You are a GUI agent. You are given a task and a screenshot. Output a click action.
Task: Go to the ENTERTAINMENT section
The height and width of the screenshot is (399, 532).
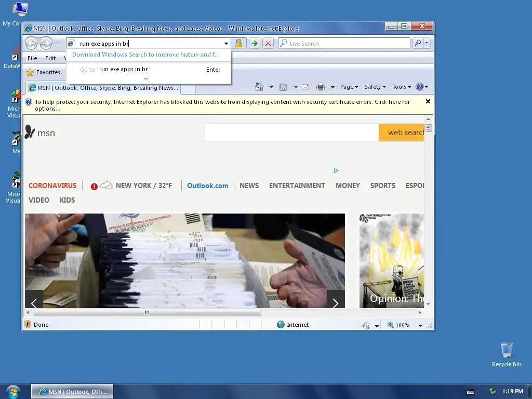(297, 185)
